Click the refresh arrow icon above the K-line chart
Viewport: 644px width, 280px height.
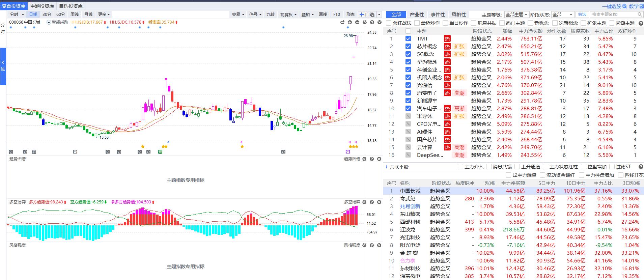pyautogui.click(x=342, y=22)
